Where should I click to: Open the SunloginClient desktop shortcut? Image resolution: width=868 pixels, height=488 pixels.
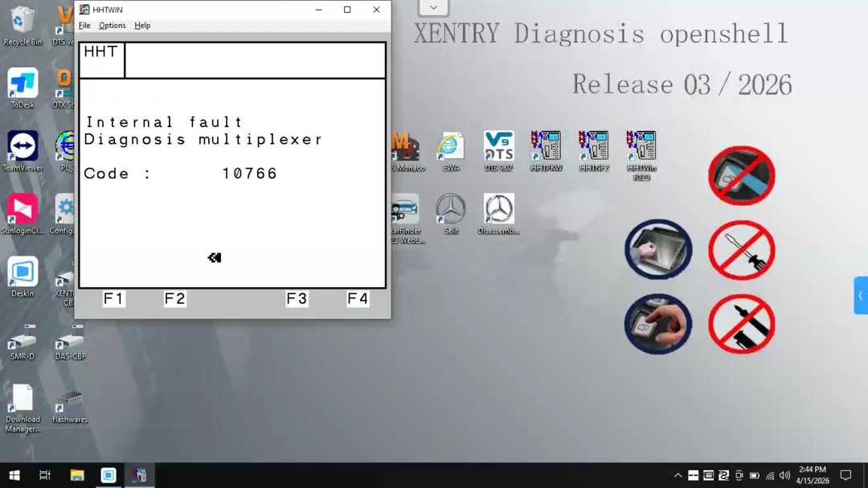point(23,214)
